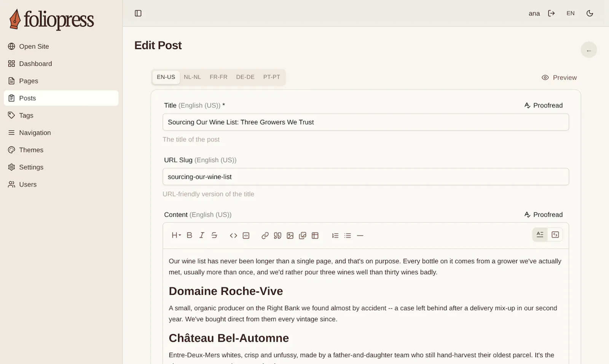Open Site from the sidebar
This screenshot has width=609, height=364.
tap(61, 46)
